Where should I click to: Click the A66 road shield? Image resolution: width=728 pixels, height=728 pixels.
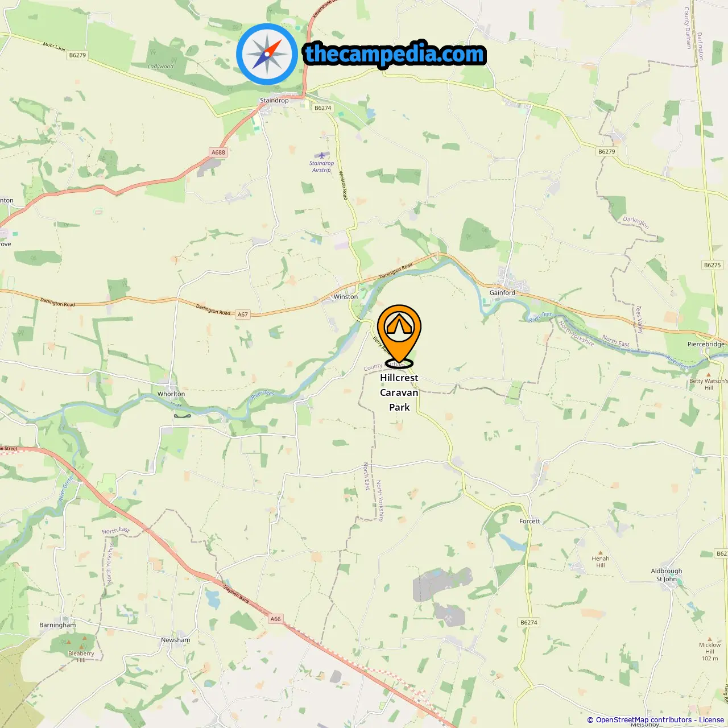tap(276, 619)
